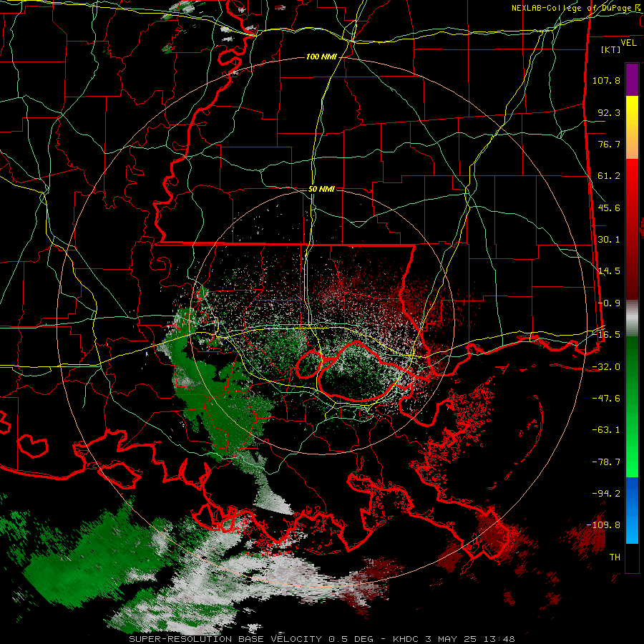Click the 61.2 velocity scale value

609,176
